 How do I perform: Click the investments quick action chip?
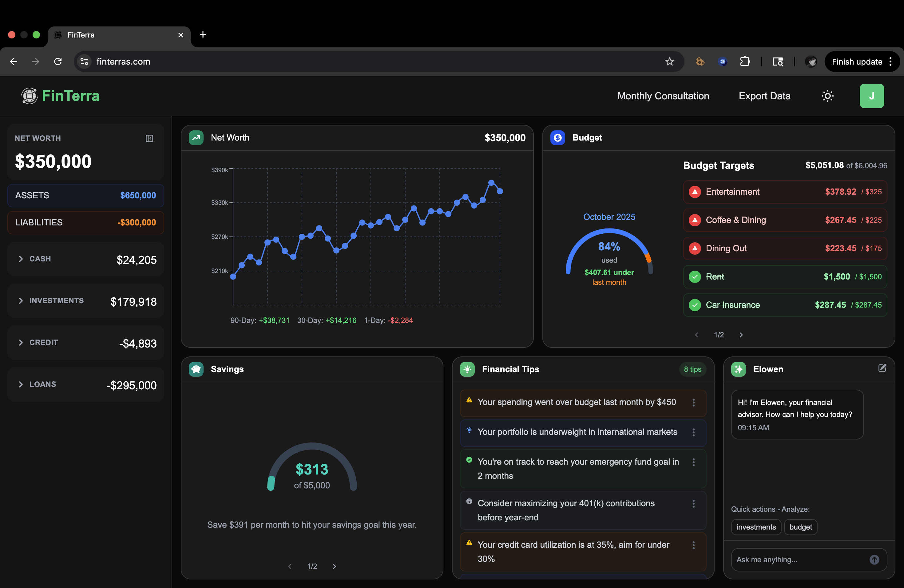[x=755, y=527]
